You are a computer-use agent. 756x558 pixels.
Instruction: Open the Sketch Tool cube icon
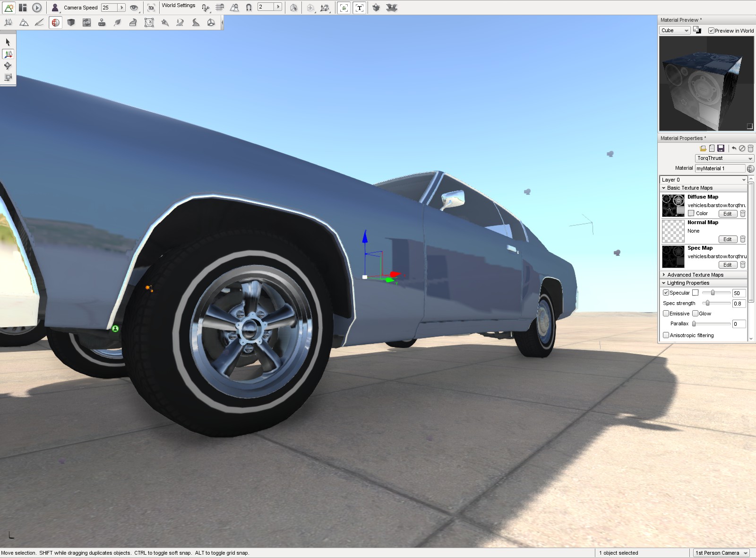tap(71, 22)
